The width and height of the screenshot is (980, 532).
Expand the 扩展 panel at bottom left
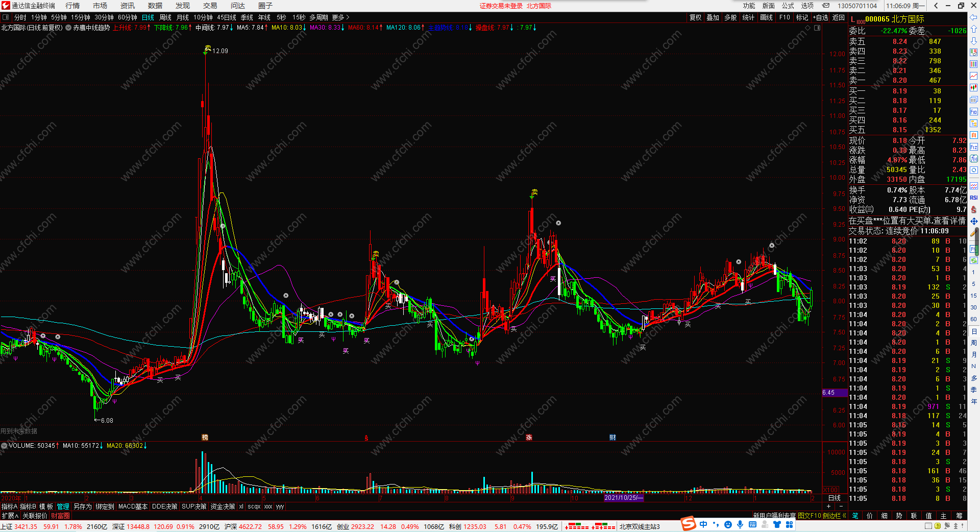[x=10, y=516]
